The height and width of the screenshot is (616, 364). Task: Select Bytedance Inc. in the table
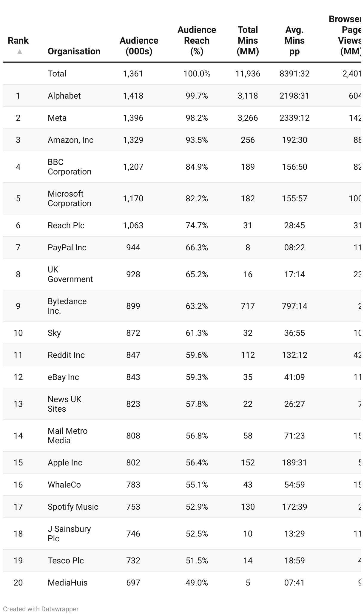coord(67,306)
